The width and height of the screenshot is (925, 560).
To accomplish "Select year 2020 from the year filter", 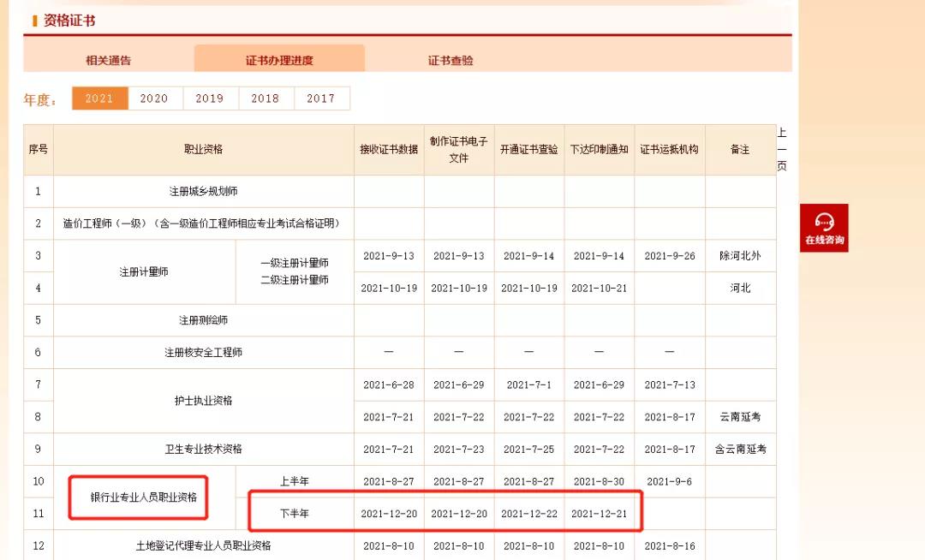I will [154, 98].
